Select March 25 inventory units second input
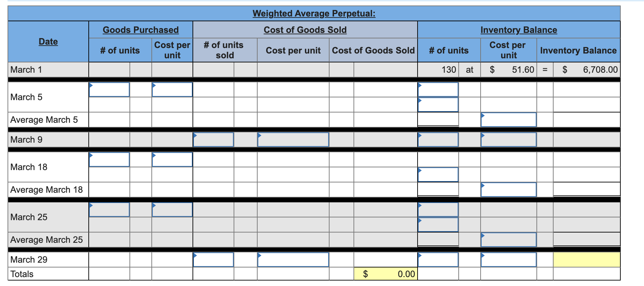Screen dimensions: 644x286 (438, 225)
